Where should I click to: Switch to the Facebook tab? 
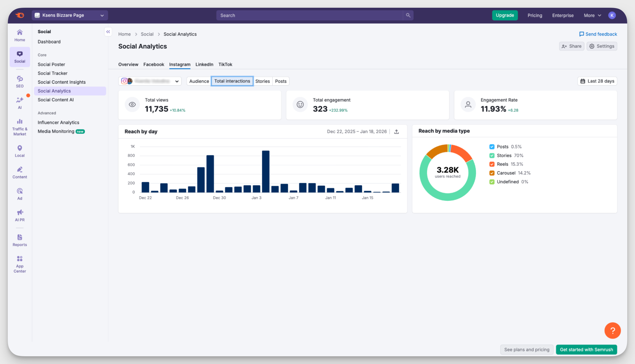154,64
